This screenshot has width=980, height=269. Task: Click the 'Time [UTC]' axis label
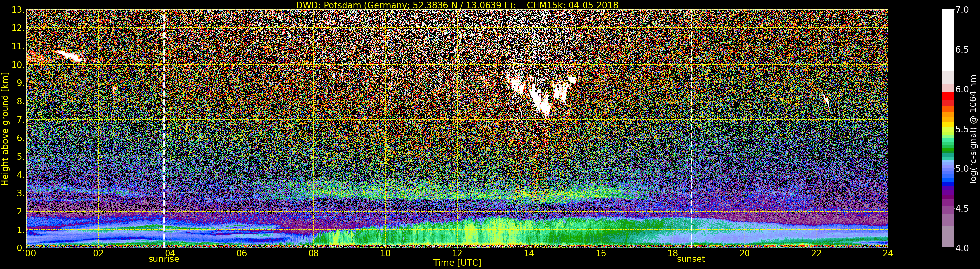pyautogui.click(x=457, y=263)
